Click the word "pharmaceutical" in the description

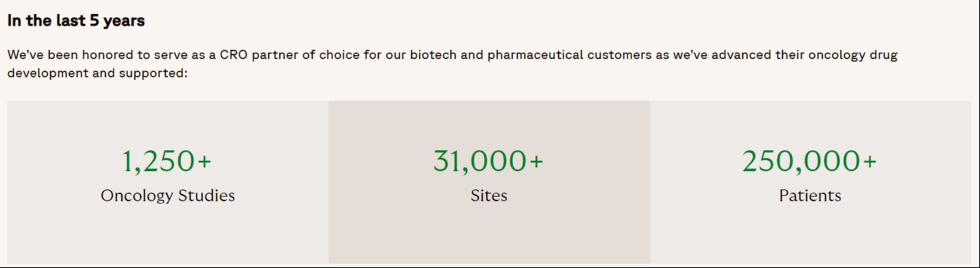click(x=535, y=55)
